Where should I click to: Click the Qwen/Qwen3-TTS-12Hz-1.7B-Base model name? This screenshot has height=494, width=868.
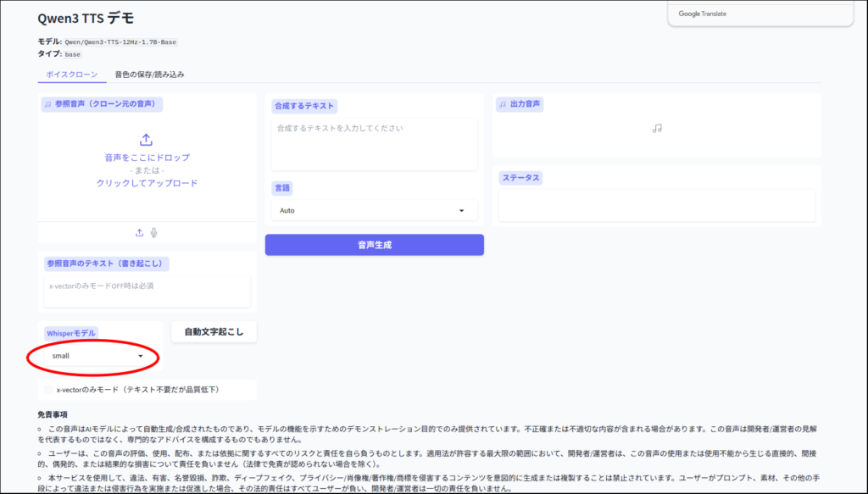coord(120,42)
